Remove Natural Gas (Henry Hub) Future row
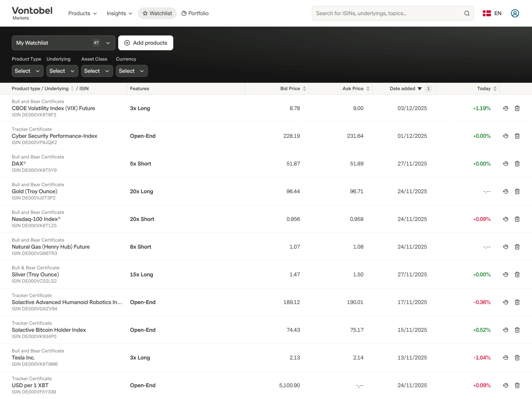Screen dimensions: 532x399 click(517, 247)
